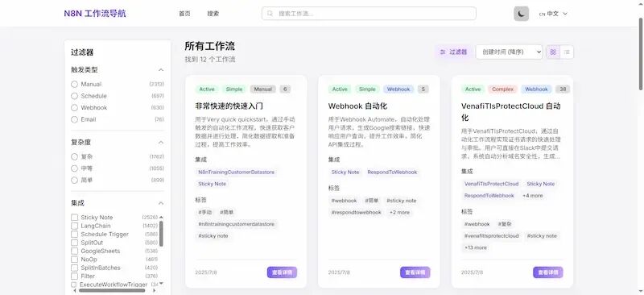644x295 pixels.
Task: Click the N8nTrainingCustomerDatastore integration tag
Action: [x=236, y=172]
